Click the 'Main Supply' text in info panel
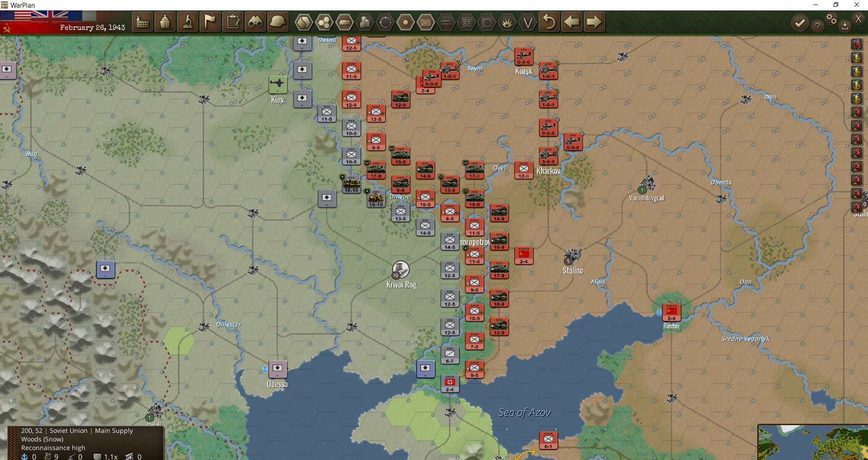The image size is (868, 460). click(x=114, y=431)
